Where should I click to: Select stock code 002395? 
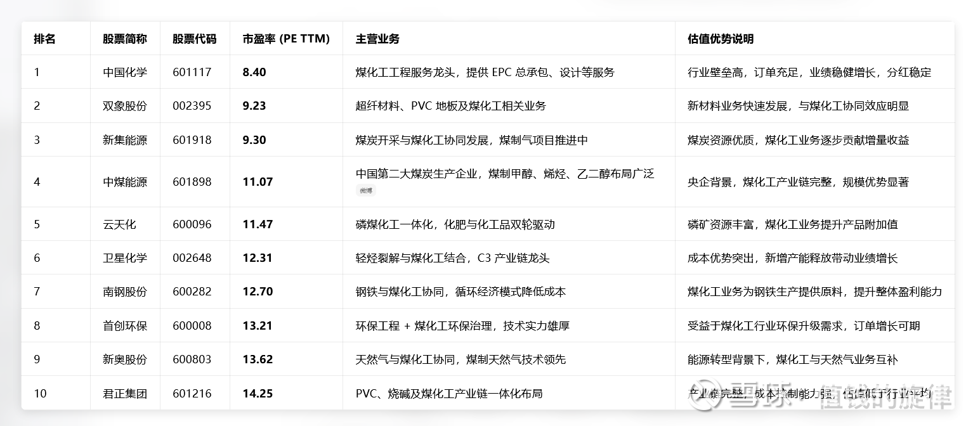coord(192,106)
